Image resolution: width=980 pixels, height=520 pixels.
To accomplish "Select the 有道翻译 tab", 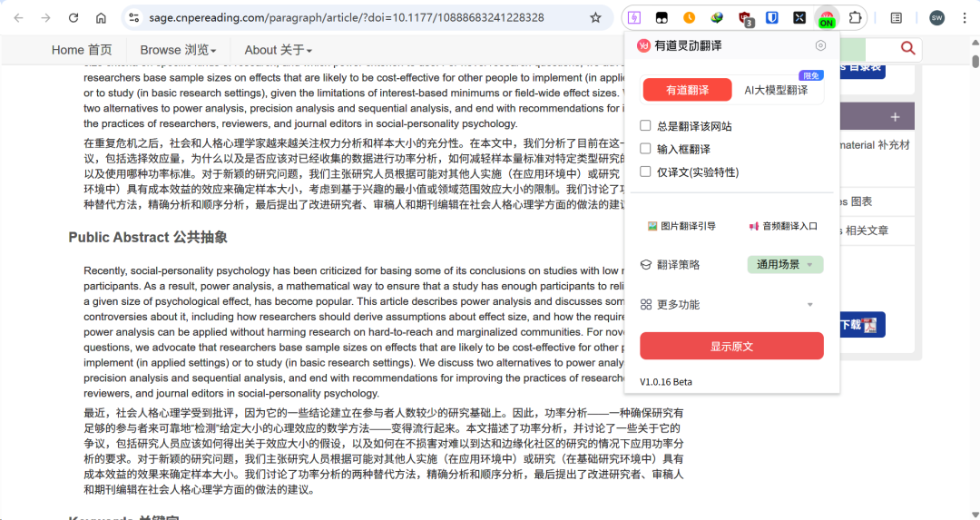I will click(687, 90).
